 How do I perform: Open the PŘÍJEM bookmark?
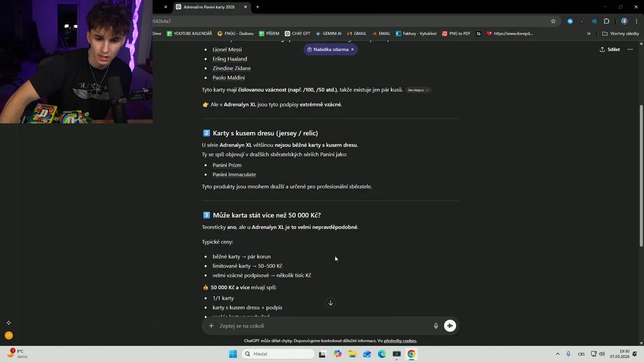click(269, 34)
